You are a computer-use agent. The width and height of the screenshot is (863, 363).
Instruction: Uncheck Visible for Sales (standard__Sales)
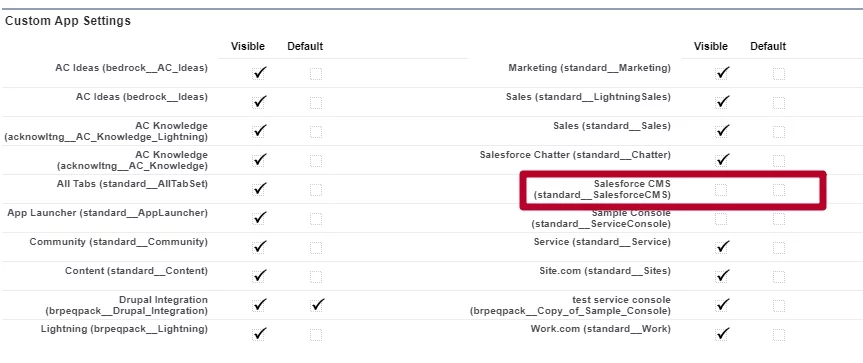point(722,132)
